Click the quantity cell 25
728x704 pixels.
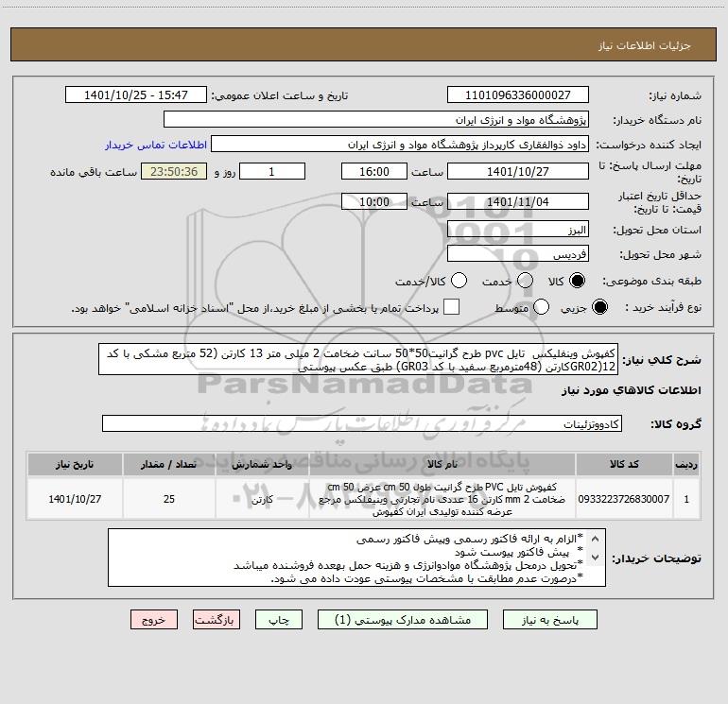[169, 499]
